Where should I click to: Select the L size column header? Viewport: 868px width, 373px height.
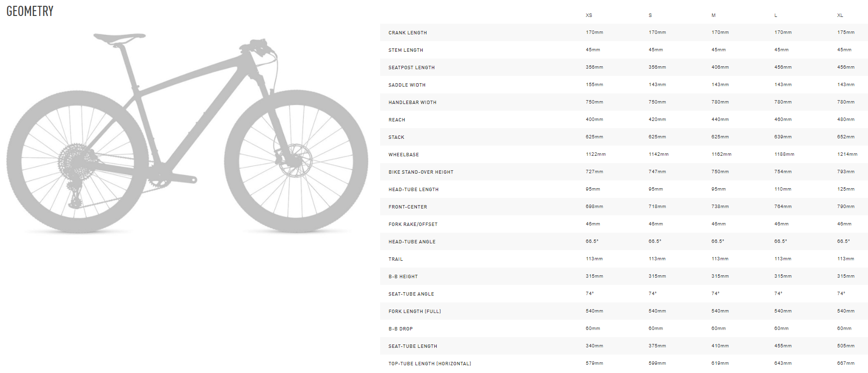point(776,15)
